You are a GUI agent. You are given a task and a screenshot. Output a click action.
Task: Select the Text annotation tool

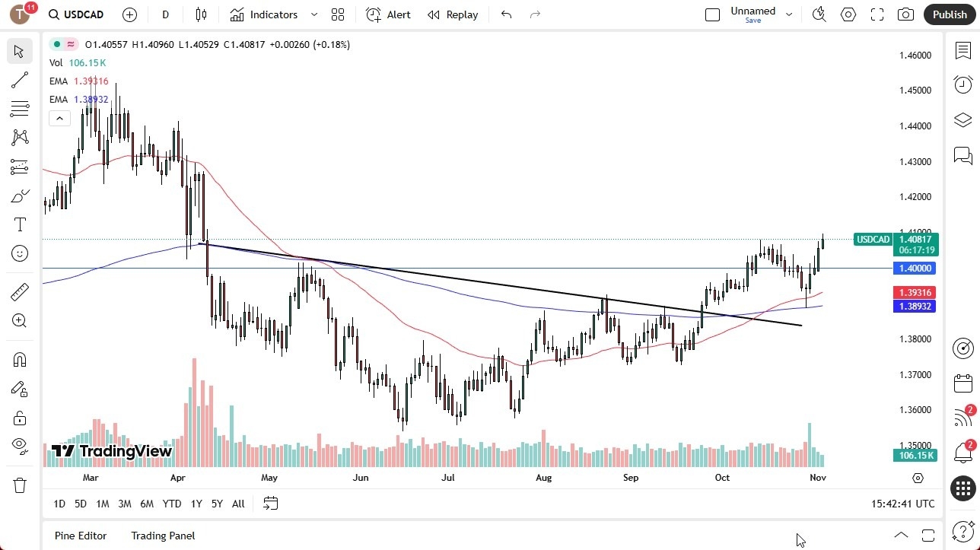tap(20, 224)
